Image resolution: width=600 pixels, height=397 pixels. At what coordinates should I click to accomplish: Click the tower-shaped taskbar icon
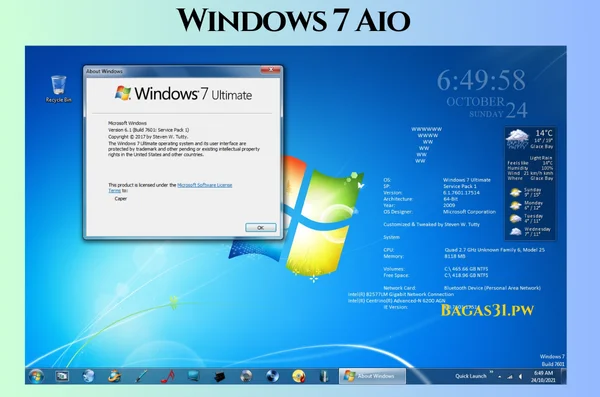324,376
